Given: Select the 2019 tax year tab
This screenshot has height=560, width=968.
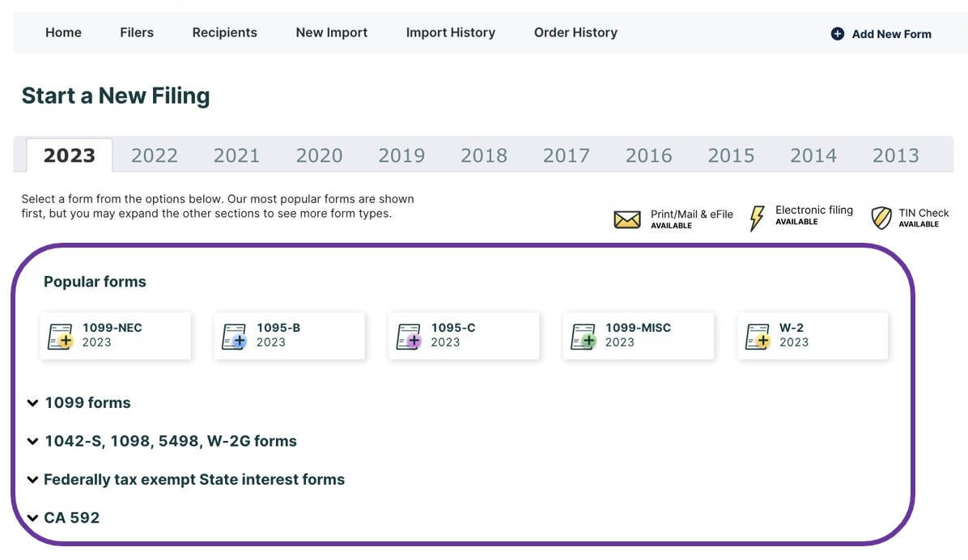Looking at the screenshot, I should pos(401,155).
